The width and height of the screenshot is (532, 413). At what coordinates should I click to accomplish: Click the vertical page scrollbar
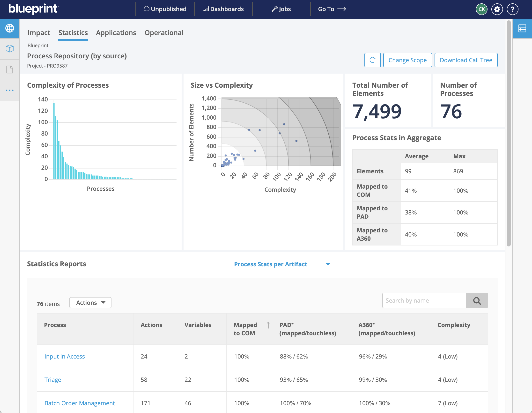click(x=509, y=134)
